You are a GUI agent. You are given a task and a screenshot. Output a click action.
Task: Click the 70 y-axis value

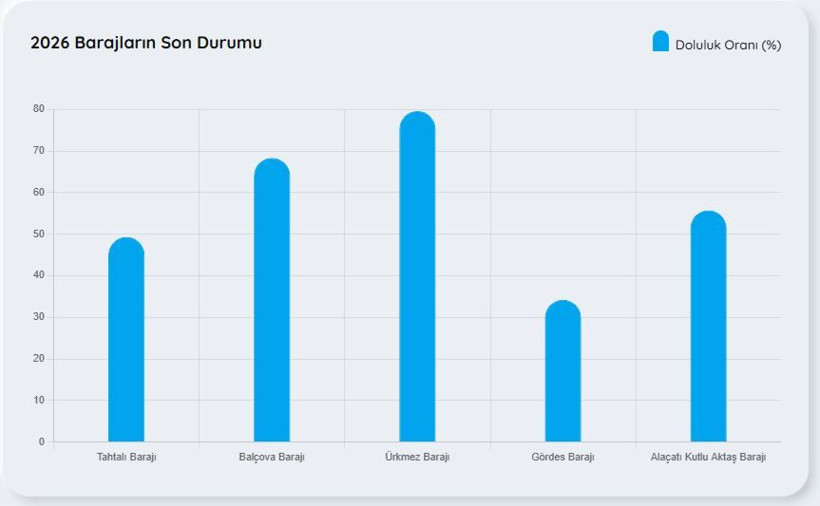(39, 151)
